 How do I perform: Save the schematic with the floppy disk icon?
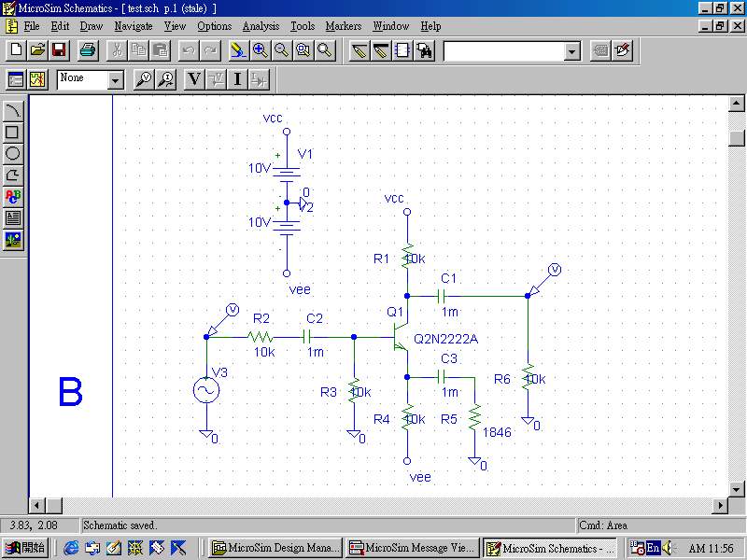[59, 50]
